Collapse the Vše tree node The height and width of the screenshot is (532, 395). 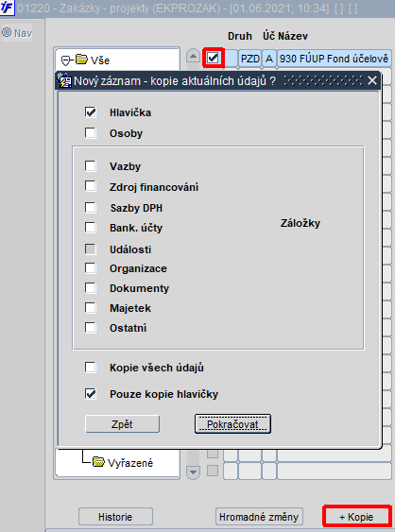pos(65,60)
